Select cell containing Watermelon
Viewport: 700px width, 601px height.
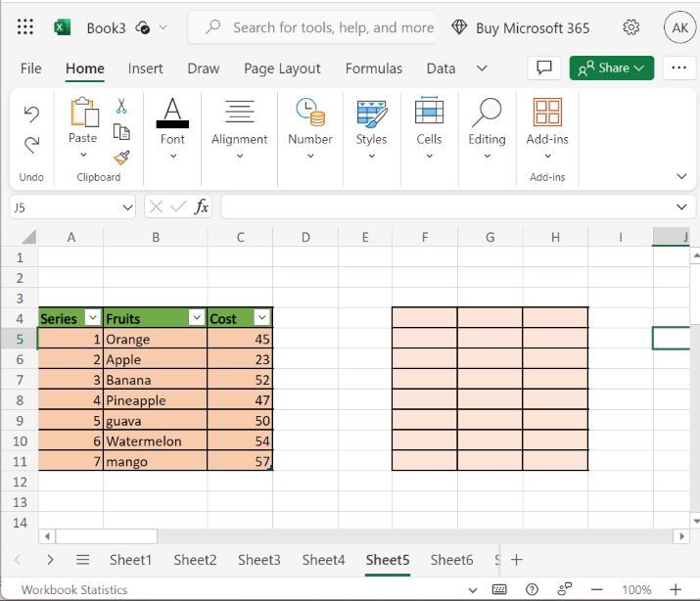[155, 440]
